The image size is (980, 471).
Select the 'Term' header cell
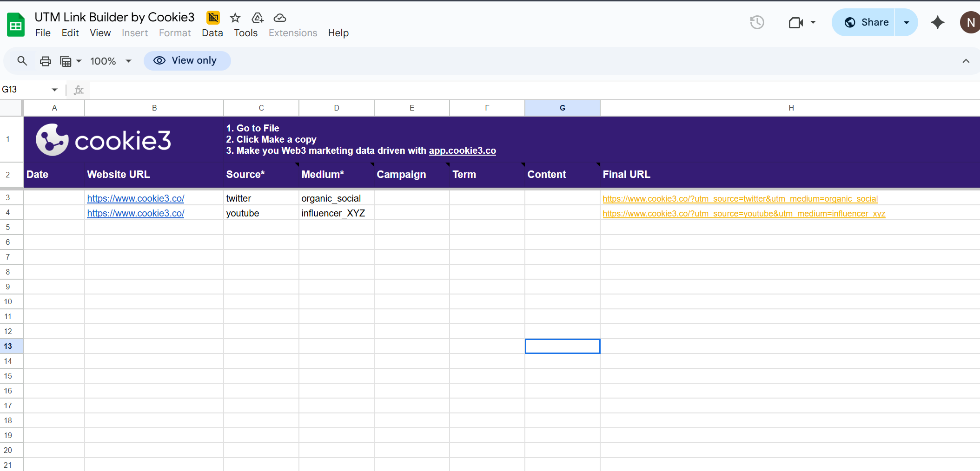coord(487,175)
